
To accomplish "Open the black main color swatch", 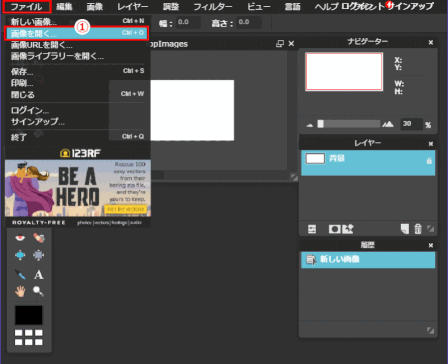I will point(29,315).
